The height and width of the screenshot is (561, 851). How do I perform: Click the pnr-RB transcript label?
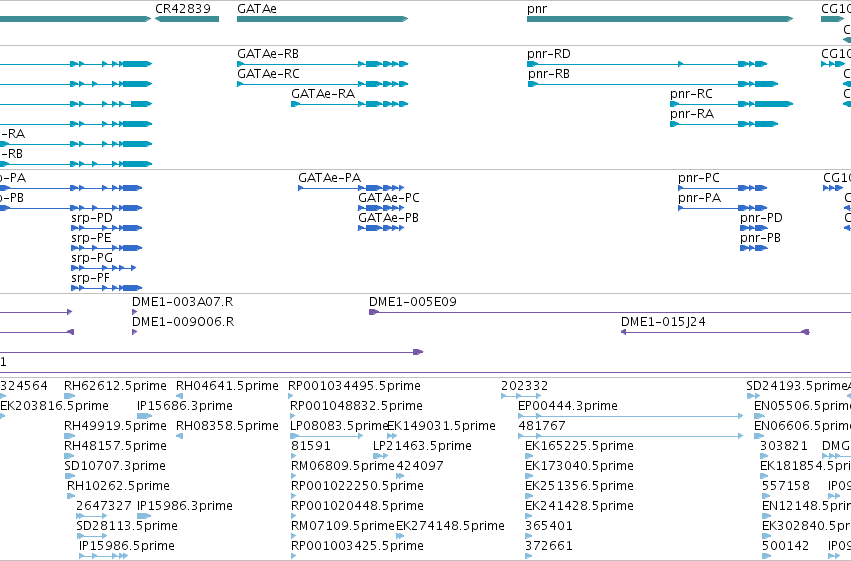click(549, 74)
